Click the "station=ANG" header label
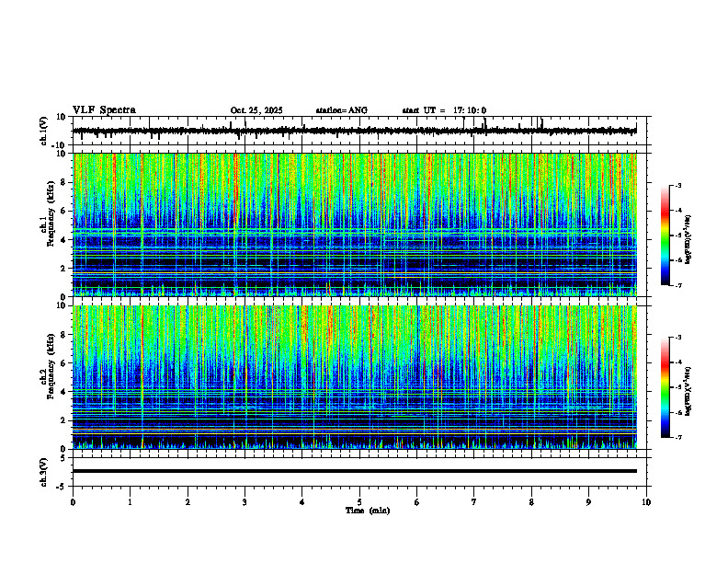The image size is (728, 563). (341, 110)
